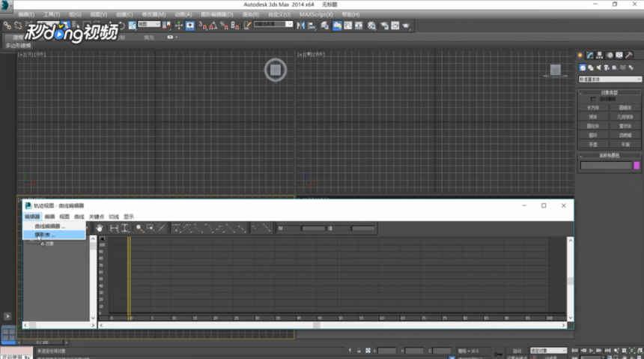
Task: Toggle absolute transform type-in mode icon
Action: click(x=368, y=351)
